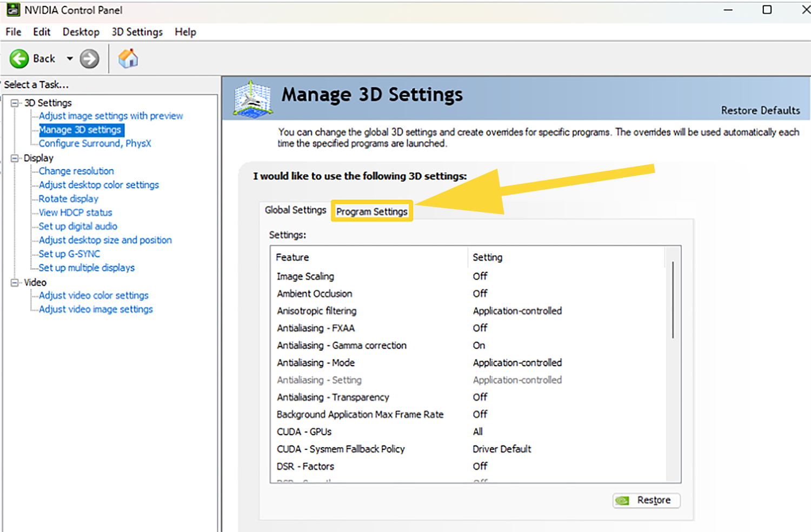Open the Back history dropdown arrow
The image size is (811, 532).
click(x=70, y=58)
